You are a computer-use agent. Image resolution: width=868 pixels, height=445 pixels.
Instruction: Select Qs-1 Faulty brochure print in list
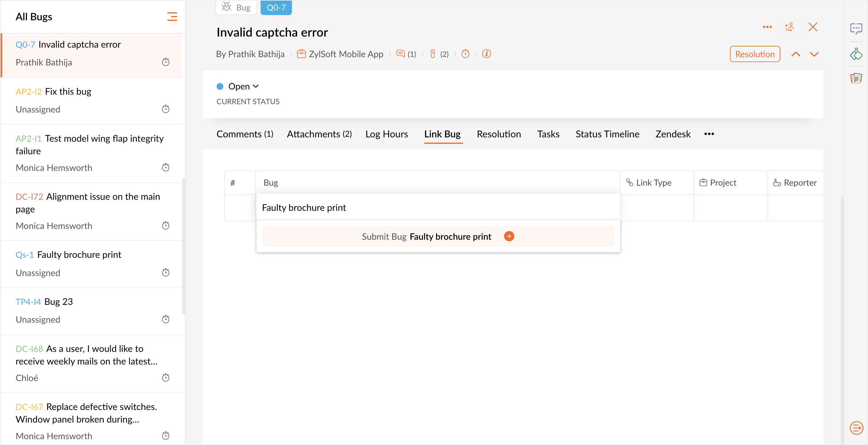click(79, 255)
